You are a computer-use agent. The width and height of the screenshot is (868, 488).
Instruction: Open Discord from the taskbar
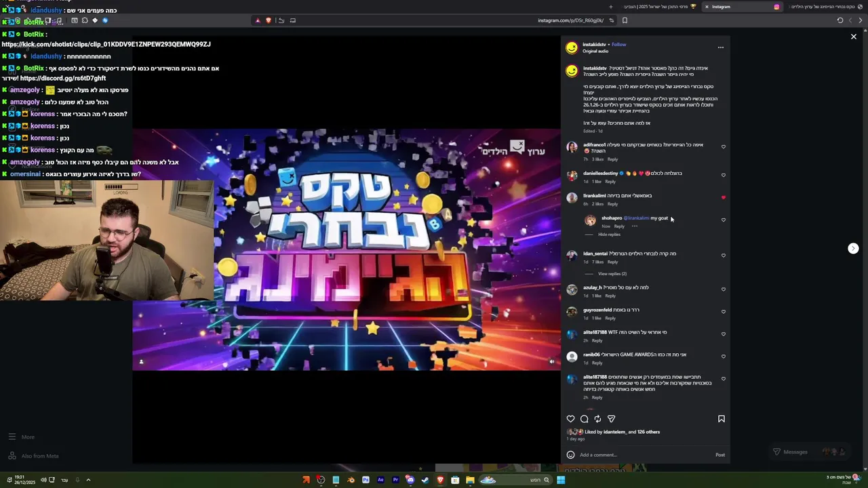[410, 481]
